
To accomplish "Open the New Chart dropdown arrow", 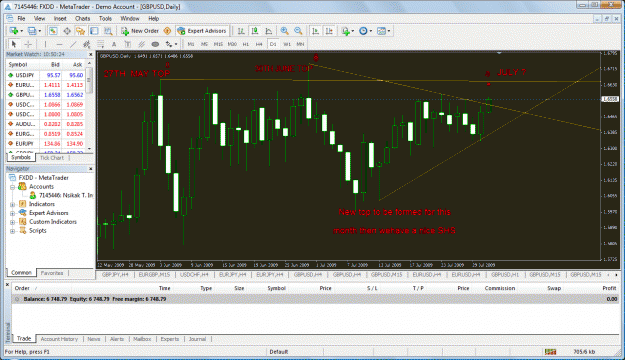I will [21, 31].
